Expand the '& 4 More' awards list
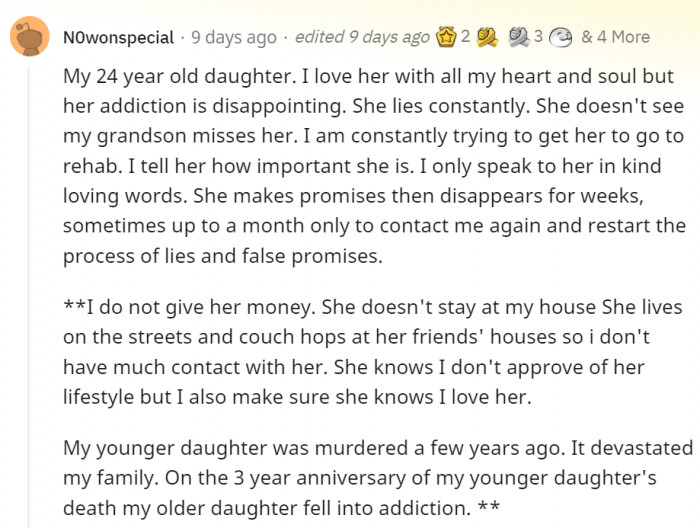This screenshot has width=700, height=528. pyautogui.click(x=614, y=37)
